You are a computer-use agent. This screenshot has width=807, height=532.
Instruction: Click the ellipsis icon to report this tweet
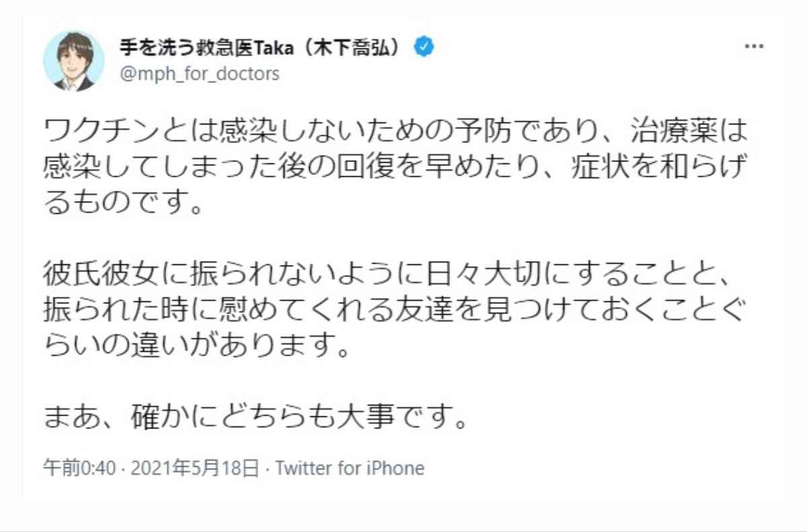(754, 46)
